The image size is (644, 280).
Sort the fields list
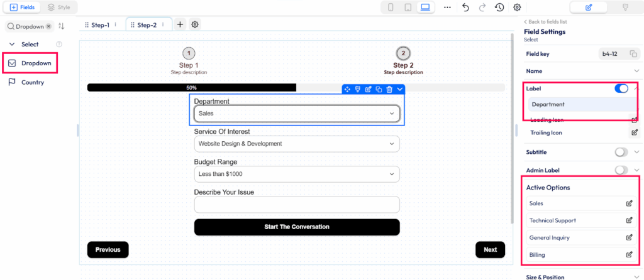(61, 26)
